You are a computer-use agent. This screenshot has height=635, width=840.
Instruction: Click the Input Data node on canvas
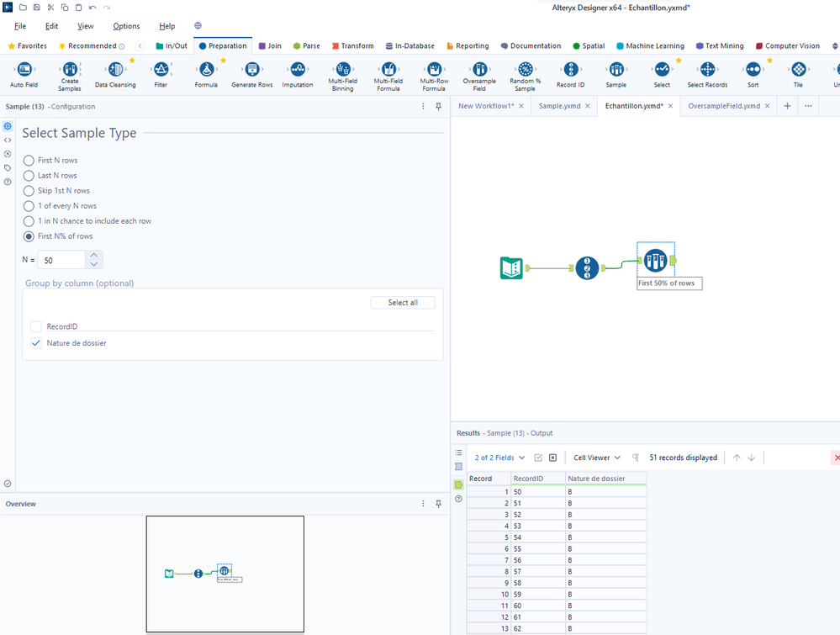click(511, 268)
